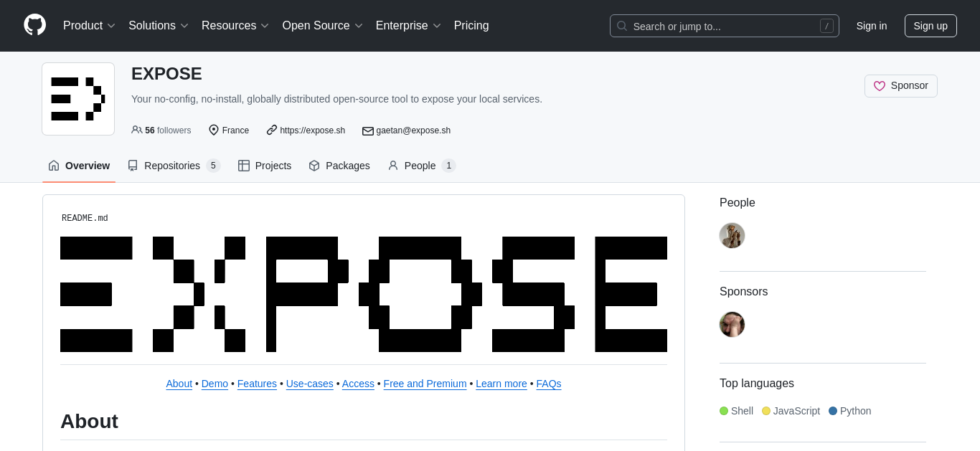The image size is (980, 451).
Task: Email gaetan@expose.sh link
Action: [413, 130]
